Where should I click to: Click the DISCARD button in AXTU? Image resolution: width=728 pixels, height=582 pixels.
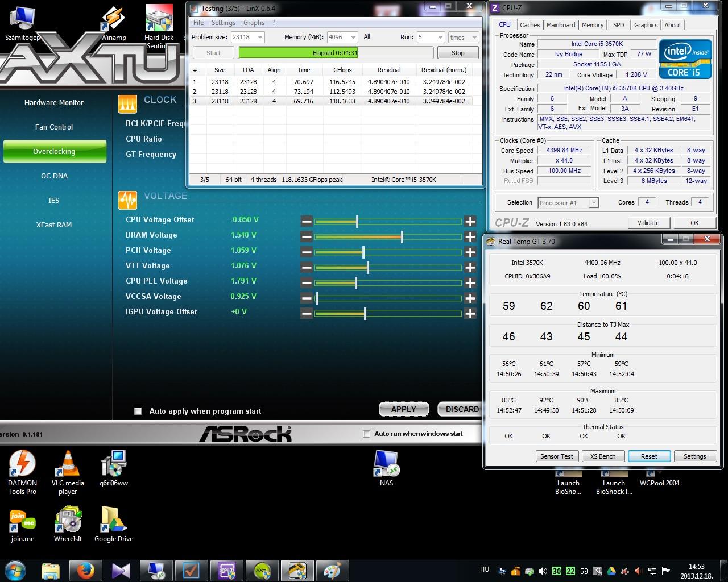(461, 409)
